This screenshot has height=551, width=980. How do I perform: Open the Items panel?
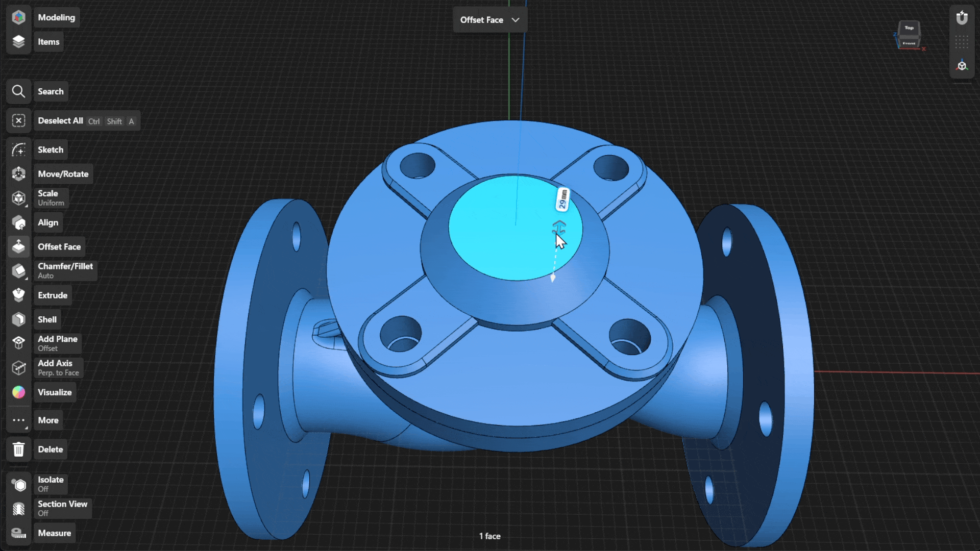(x=48, y=42)
